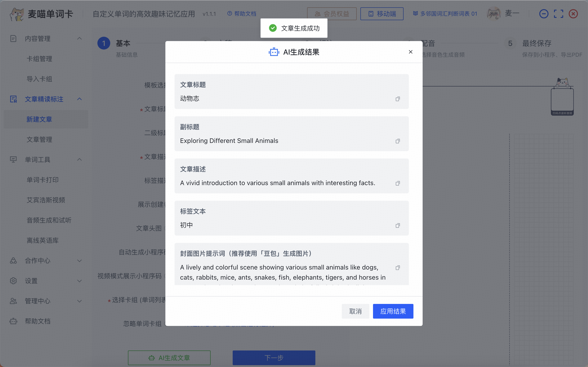The height and width of the screenshot is (367, 588).
Task: Copy the 初中 tag text
Action: [x=398, y=225]
